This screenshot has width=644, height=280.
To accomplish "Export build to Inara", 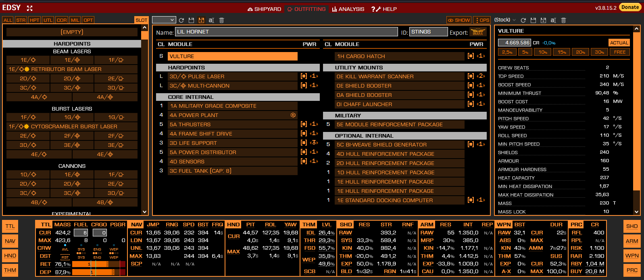I will pos(478,32).
